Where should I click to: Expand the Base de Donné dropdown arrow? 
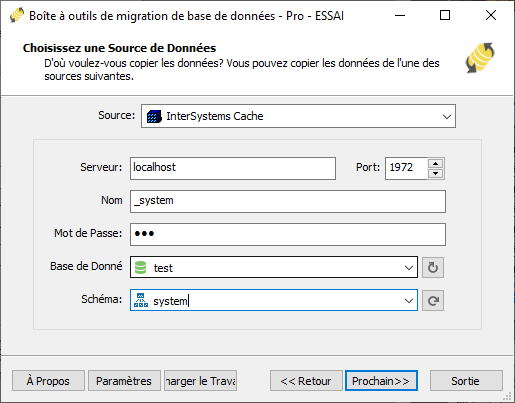point(409,268)
